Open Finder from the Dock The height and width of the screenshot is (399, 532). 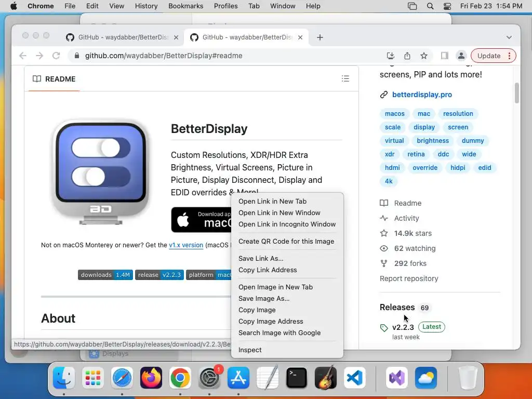click(x=64, y=378)
